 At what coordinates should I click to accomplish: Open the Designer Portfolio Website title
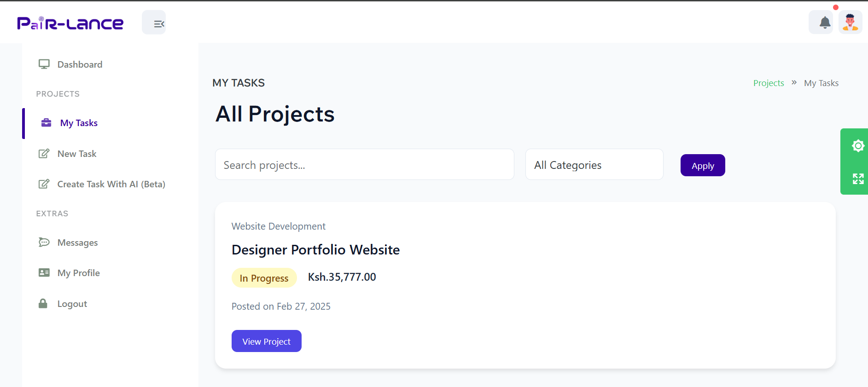pyautogui.click(x=315, y=249)
